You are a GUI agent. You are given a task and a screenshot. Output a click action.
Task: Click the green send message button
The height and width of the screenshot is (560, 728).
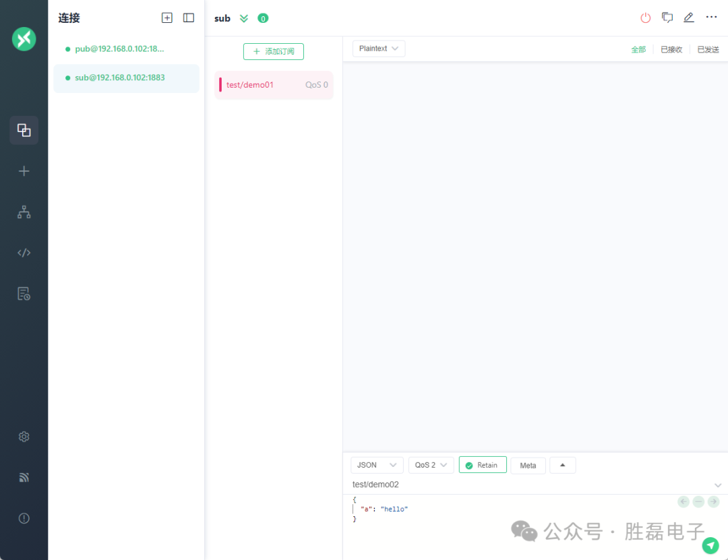[710, 545]
